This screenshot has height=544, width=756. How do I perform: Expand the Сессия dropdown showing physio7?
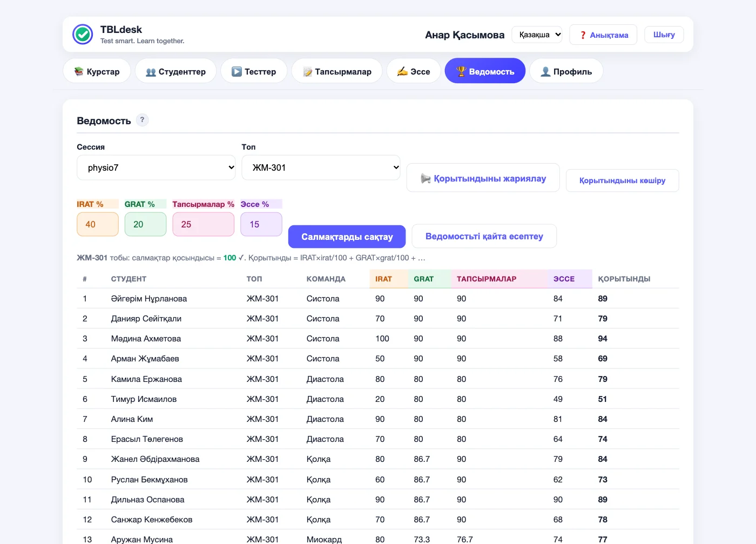[156, 167]
